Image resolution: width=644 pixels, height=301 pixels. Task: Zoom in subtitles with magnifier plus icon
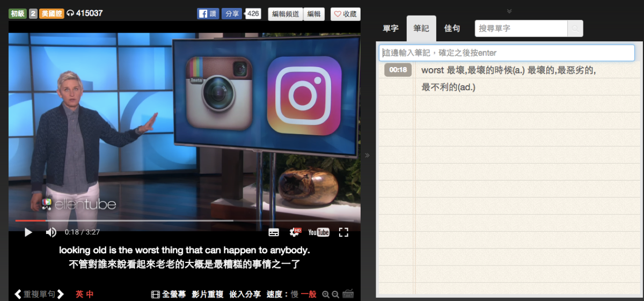[x=325, y=295]
